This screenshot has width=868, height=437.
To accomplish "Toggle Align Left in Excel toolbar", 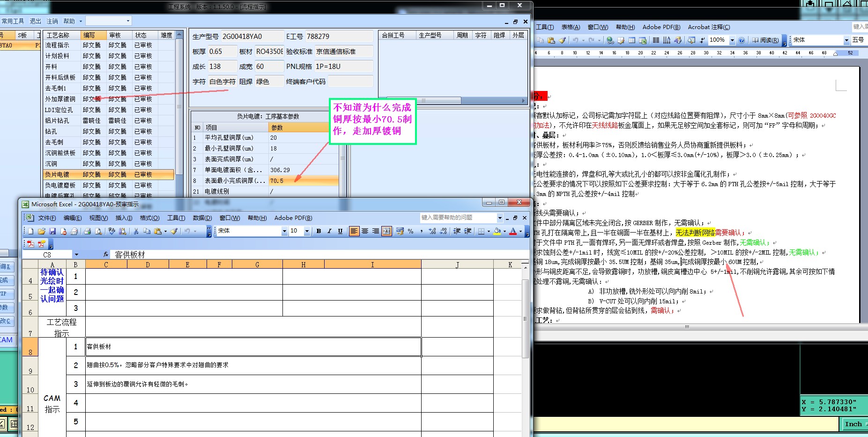I will click(x=354, y=231).
